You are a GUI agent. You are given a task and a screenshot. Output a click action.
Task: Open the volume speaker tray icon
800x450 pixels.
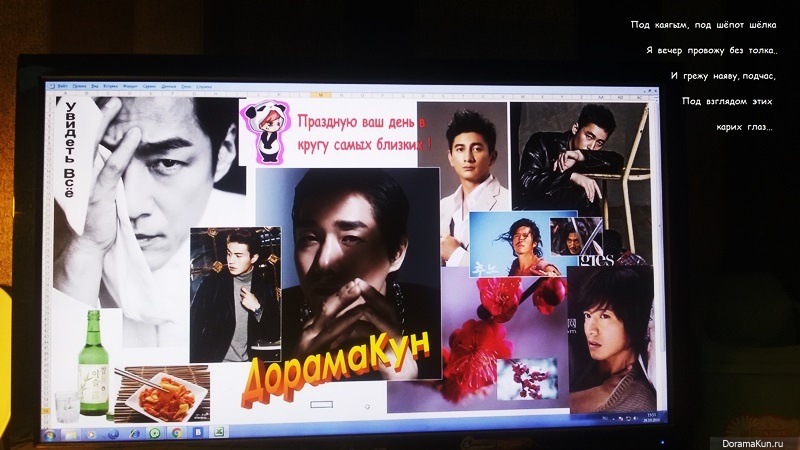tap(636, 418)
